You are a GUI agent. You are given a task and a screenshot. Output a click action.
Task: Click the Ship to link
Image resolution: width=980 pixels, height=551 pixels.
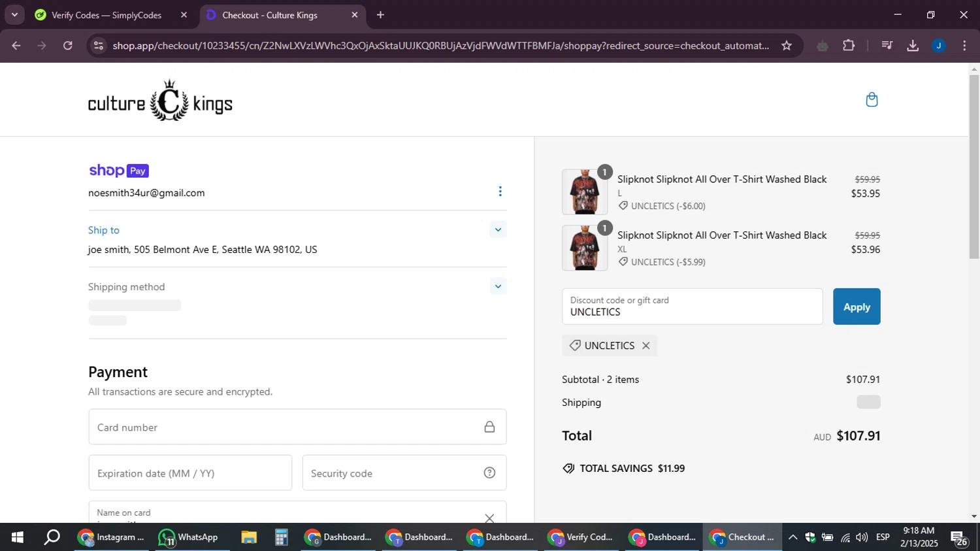pyautogui.click(x=104, y=230)
